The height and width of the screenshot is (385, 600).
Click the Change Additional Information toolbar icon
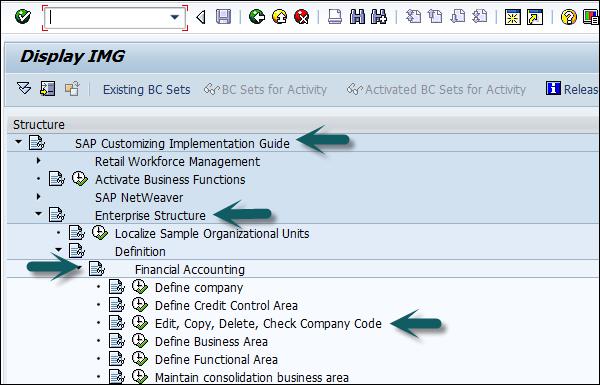[72, 89]
